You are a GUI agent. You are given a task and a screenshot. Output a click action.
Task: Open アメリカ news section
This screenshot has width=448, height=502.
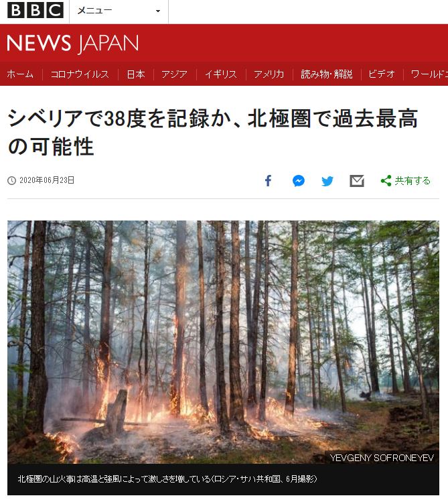pos(269,74)
